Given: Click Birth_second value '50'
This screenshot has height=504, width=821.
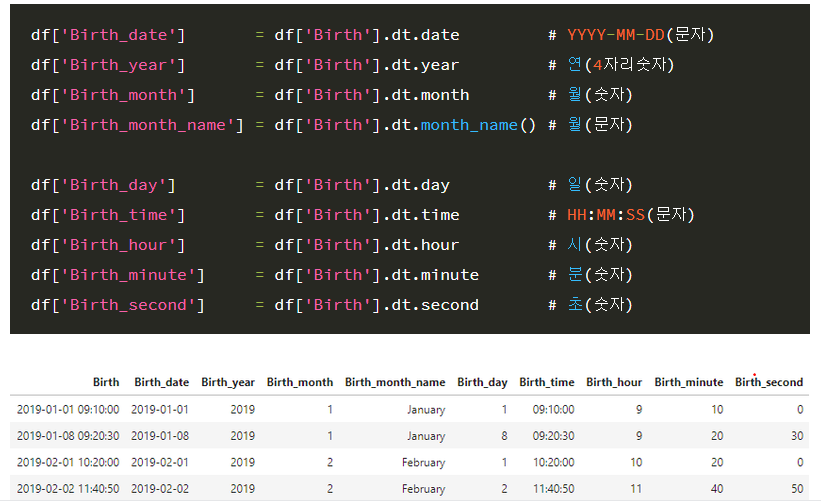Looking at the screenshot, I should pos(797,489).
